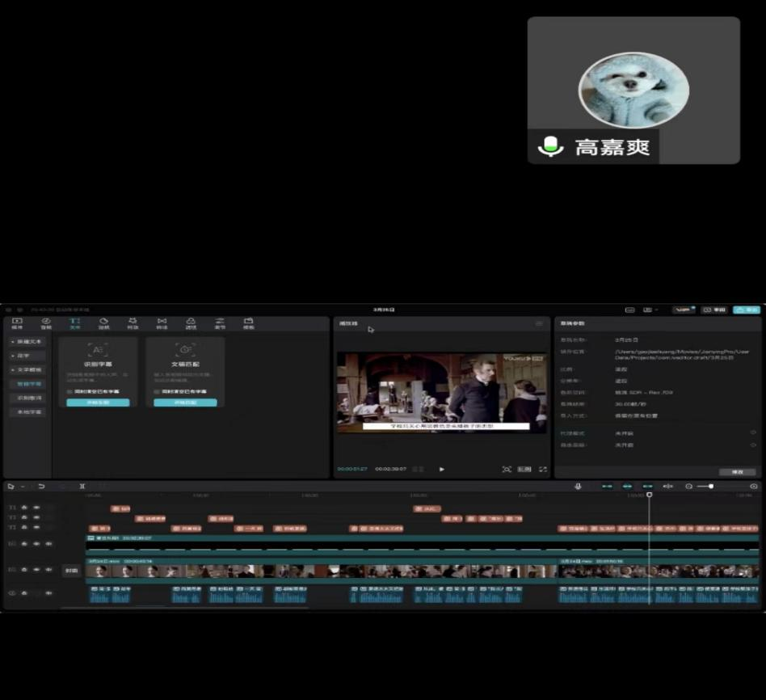Open the selection tool dropdown arrow in timeline
The image size is (766, 700).
click(22, 487)
